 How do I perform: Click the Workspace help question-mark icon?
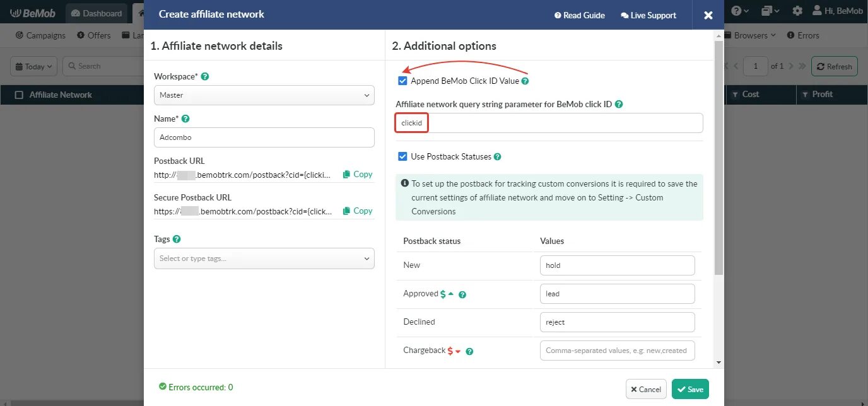click(205, 76)
